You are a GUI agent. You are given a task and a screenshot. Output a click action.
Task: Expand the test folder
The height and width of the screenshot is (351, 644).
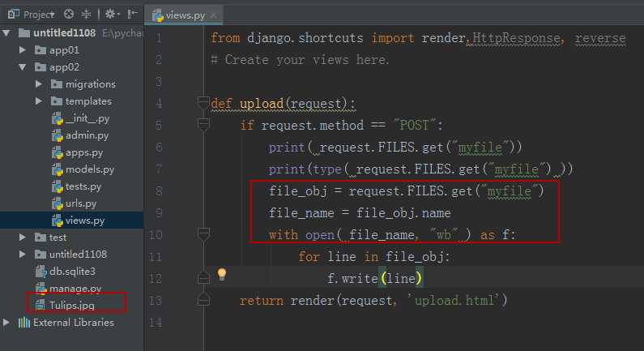pyautogui.click(x=23, y=238)
